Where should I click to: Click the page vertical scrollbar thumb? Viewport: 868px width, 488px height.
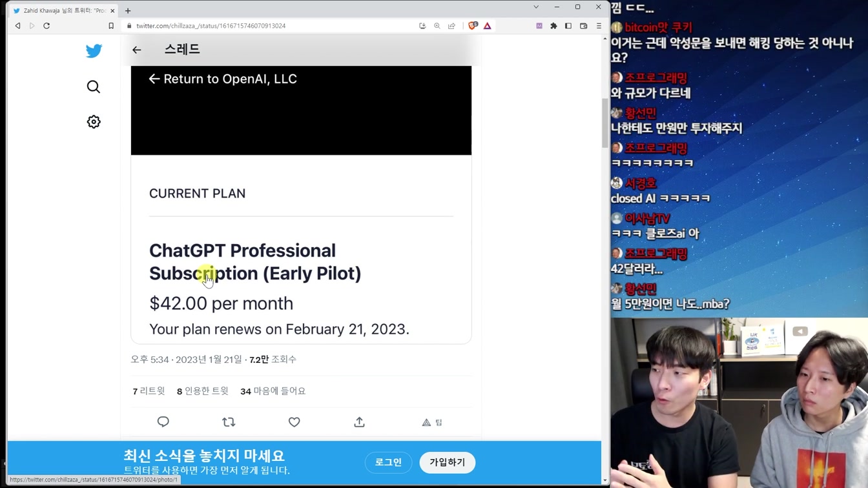point(605,123)
